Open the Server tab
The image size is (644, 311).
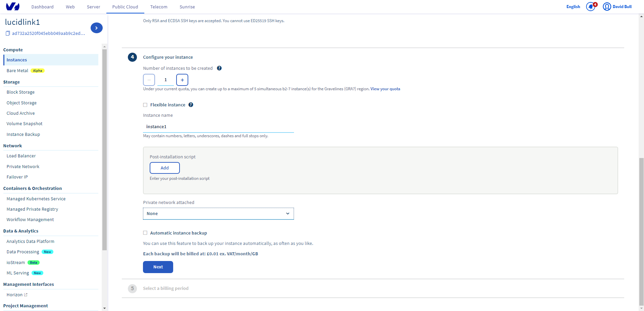(94, 7)
